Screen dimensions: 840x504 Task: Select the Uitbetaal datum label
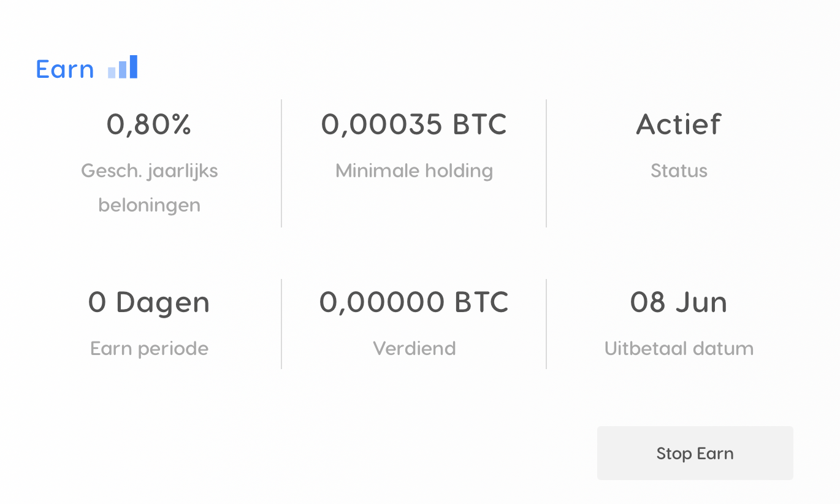pos(679,348)
